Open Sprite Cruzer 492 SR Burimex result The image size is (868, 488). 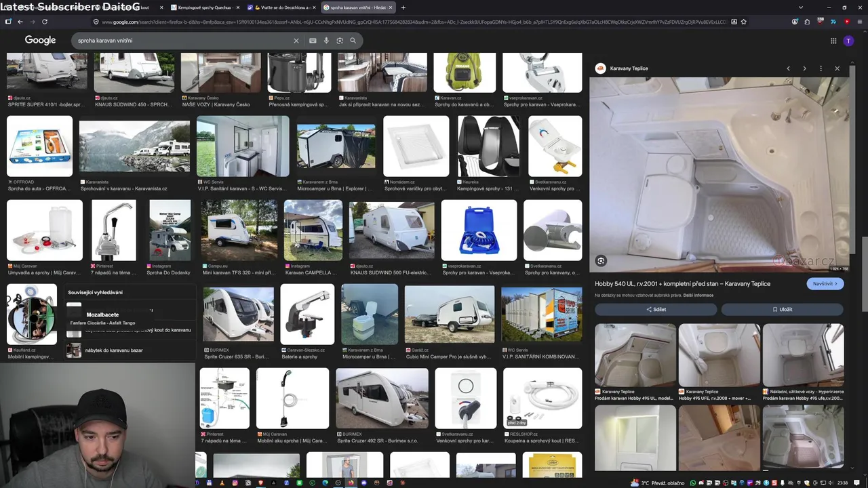[382, 405]
